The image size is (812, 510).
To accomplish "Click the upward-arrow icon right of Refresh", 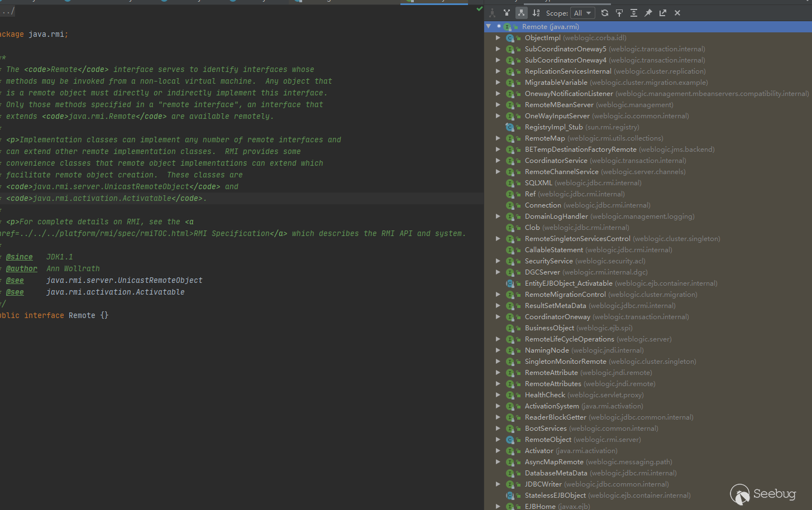I will [619, 13].
